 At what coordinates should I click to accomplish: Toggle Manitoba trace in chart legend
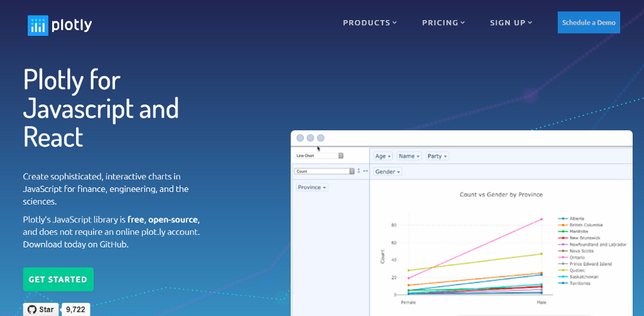579,232
